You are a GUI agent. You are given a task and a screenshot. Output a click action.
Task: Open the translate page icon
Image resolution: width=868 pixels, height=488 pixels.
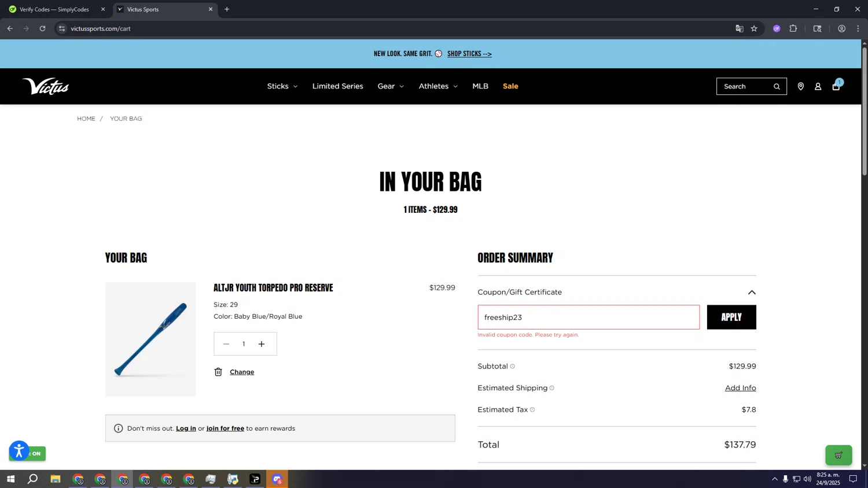[x=739, y=28]
